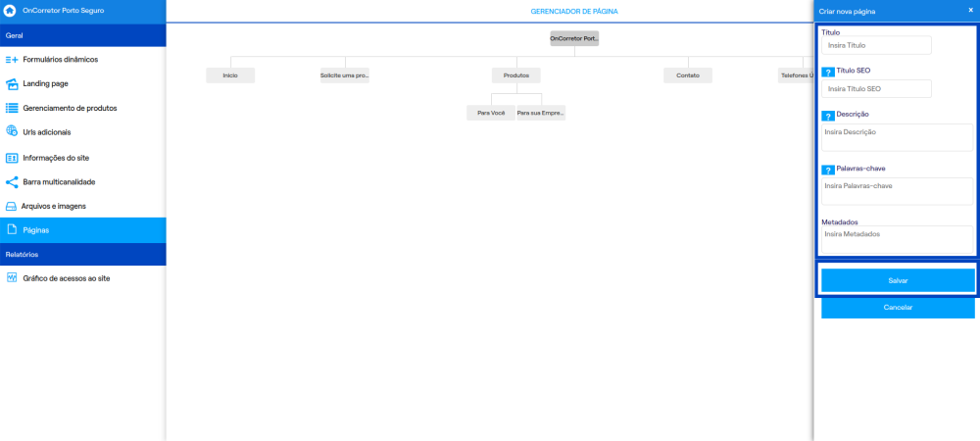Click the Barra multicanalidade share icon
980x441 pixels.
pos(11,182)
